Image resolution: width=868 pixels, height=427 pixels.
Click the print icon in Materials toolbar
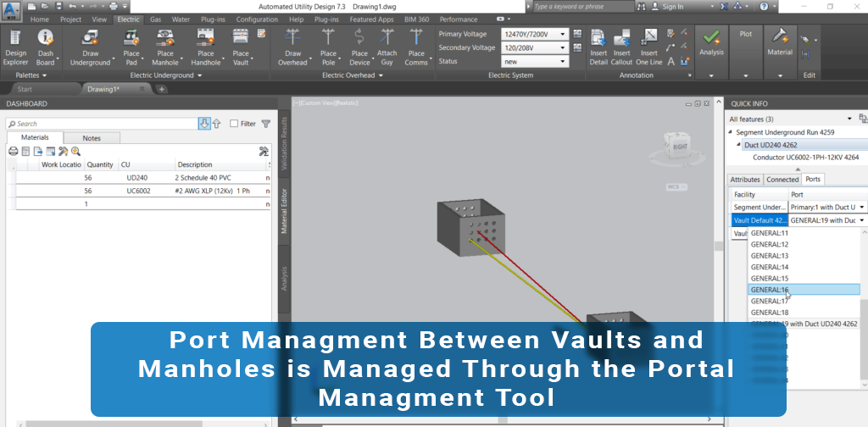[x=14, y=151]
